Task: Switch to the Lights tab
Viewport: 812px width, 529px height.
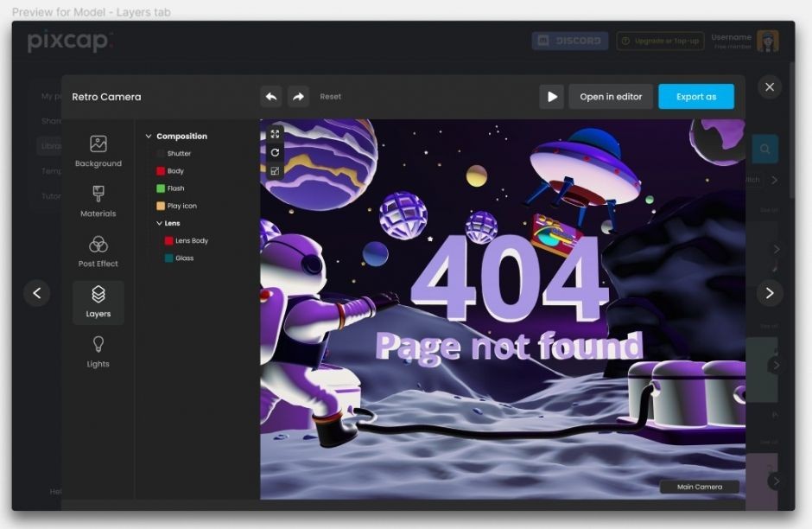Action: [98, 352]
